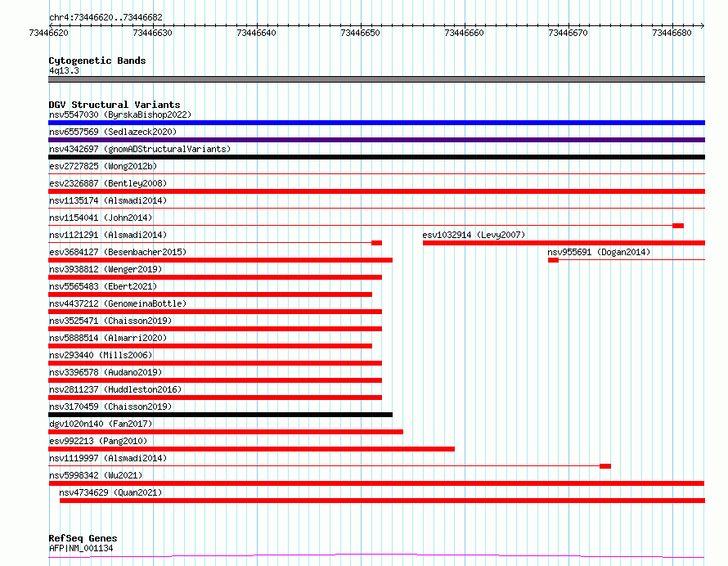Open esv992213 (Pang2010) variant

point(98,441)
